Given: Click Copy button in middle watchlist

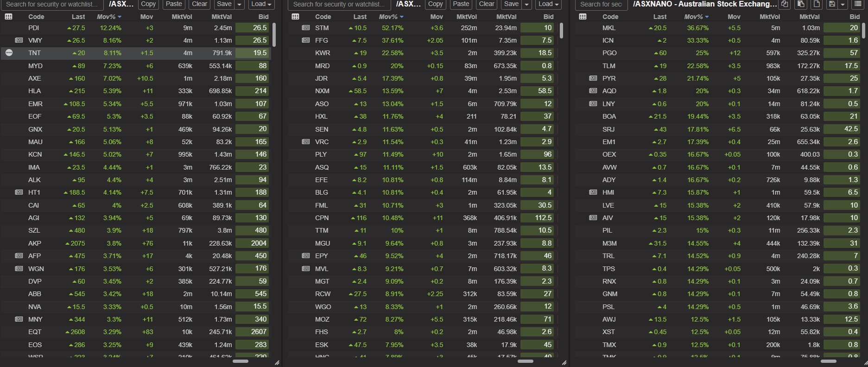Looking at the screenshot, I should click(435, 4).
